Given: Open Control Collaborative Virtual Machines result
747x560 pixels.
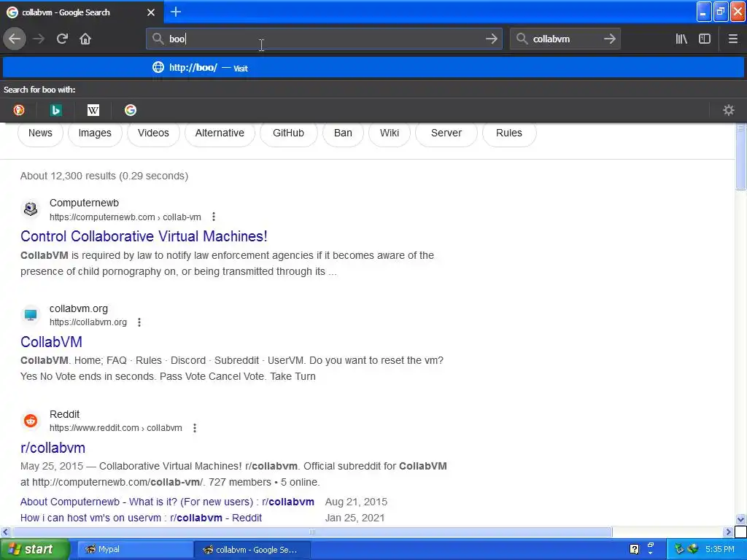Looking at the screenshot, I should tap(144, 236).
